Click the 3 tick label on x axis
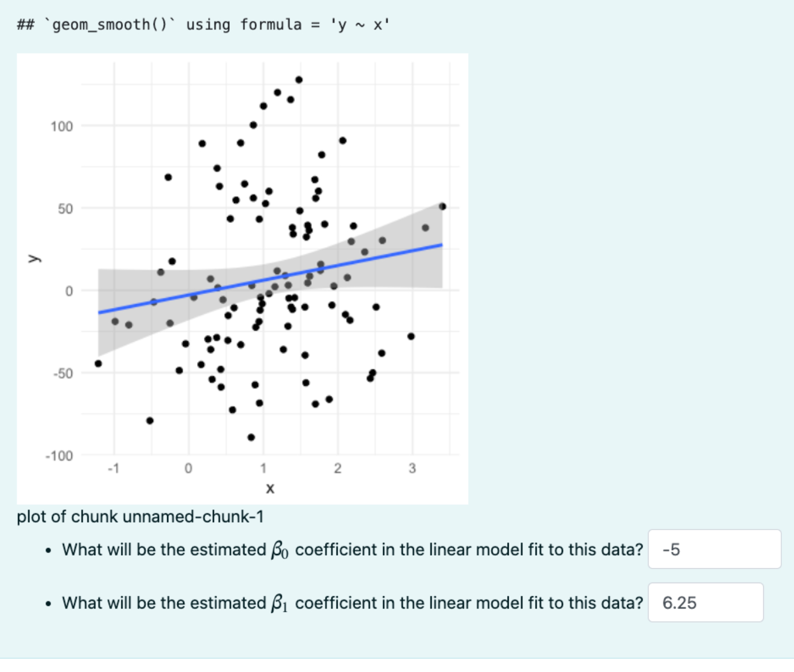Image resolution: width=794 pixels, height=672 pixels. pos(411,467)
